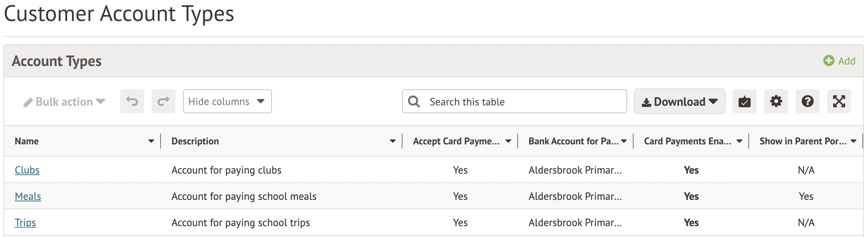Click the undo arrow icon
The image size is (868, 237).
(132, 101)
